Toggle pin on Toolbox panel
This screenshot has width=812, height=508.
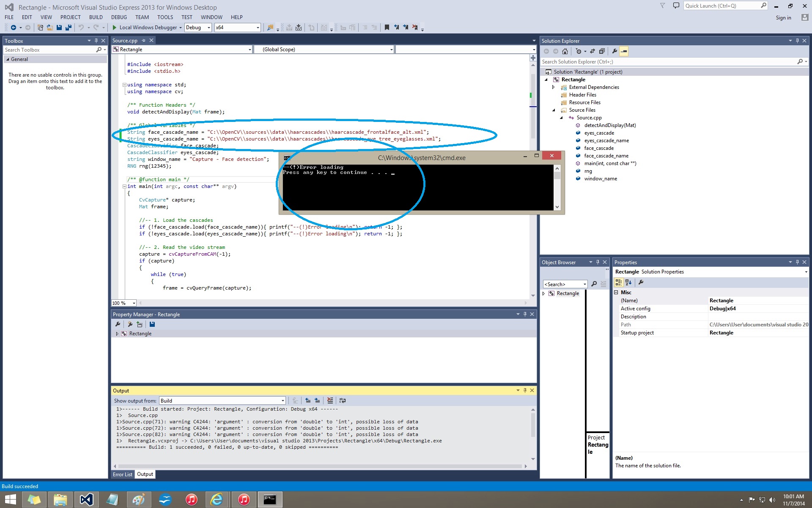96,41
